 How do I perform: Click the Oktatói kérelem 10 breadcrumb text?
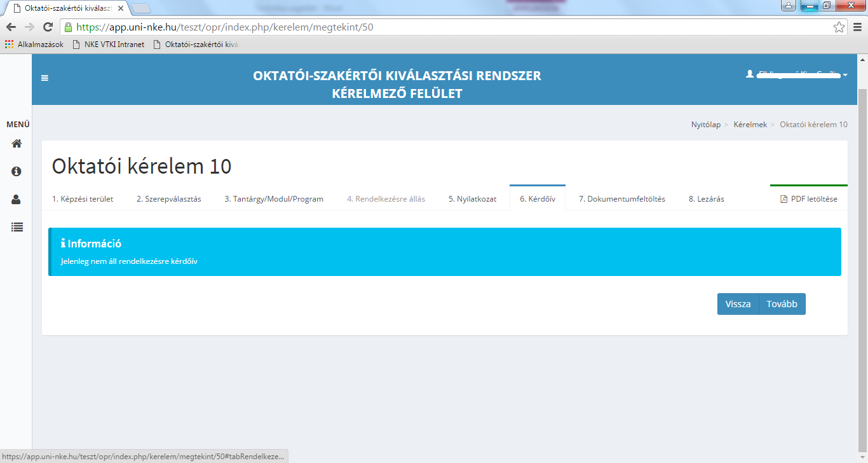tap(813, 125)
